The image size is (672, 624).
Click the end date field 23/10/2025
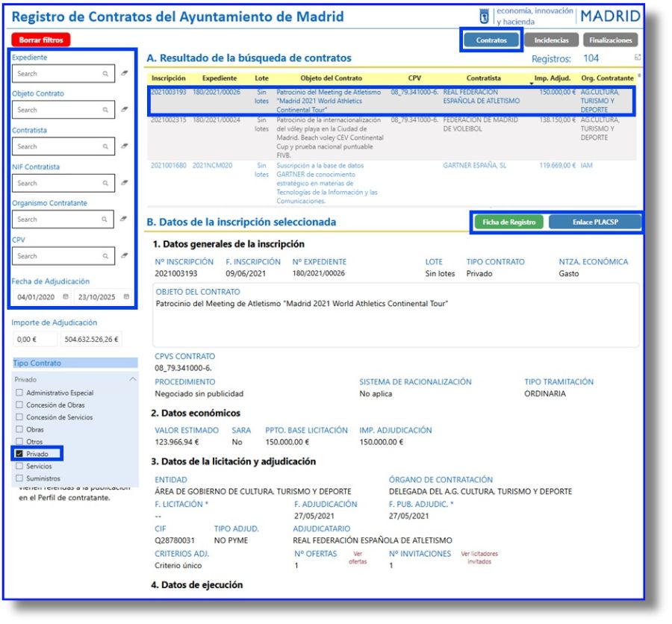pyautogui.click(x=103, y=296)
